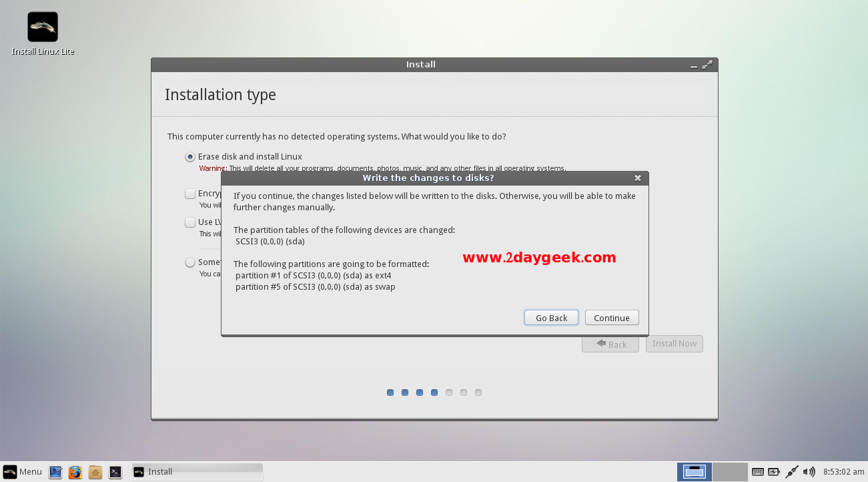Click the network connection tray icon
The width and height of the screenshot is (868, 482).
point(792,472)
